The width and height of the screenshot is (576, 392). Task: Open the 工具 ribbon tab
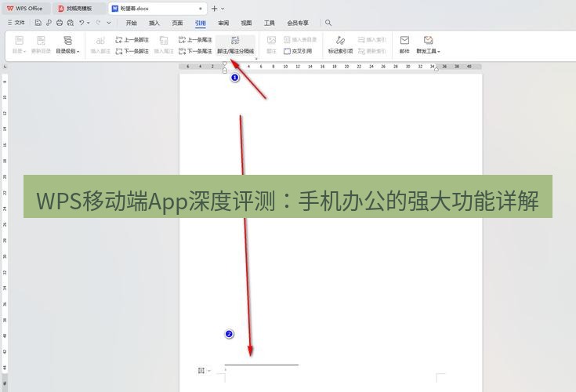[x=270, y=23]
